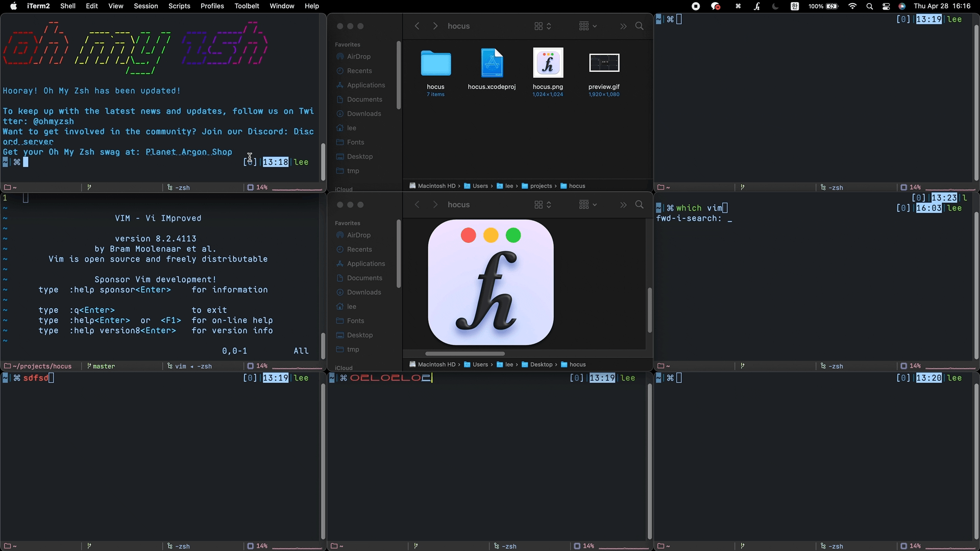
Task: Open tmp in the lower Finder sidebar
Action: 348,349
